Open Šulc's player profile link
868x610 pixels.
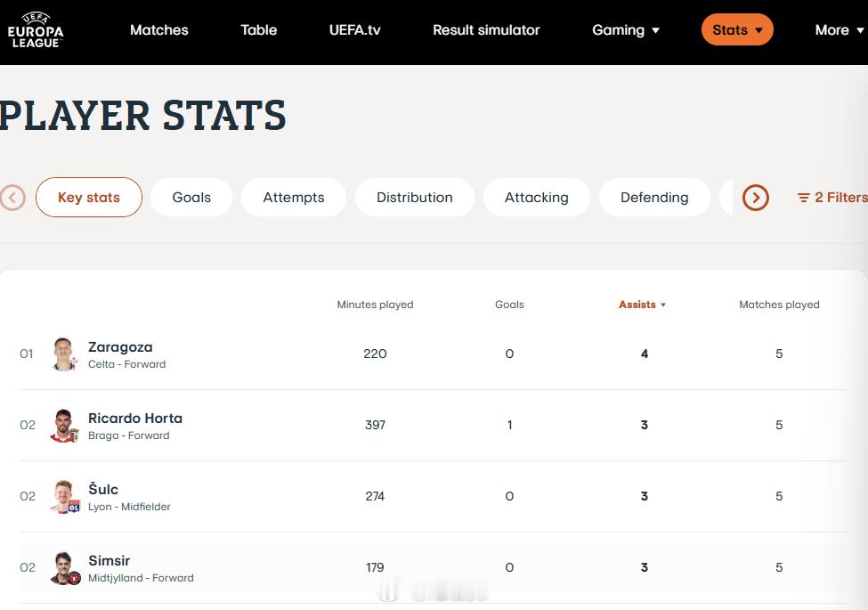point(103,489)
